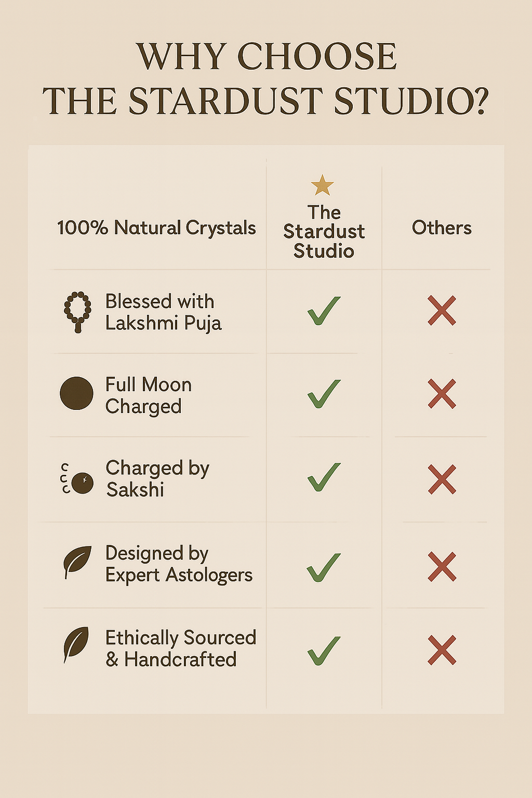Click the leaf icon beside Ethically Sourced
The width and height of the screenshot is (532, 798).
click(x=76, y=644)
